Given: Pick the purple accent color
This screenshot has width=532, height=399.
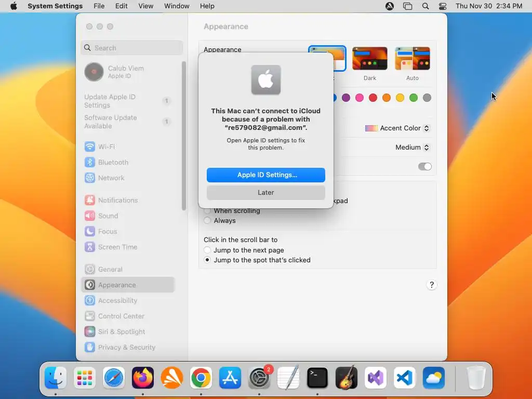Looking at the screenshot, I should pyautogui.click(x=346, y=98).
